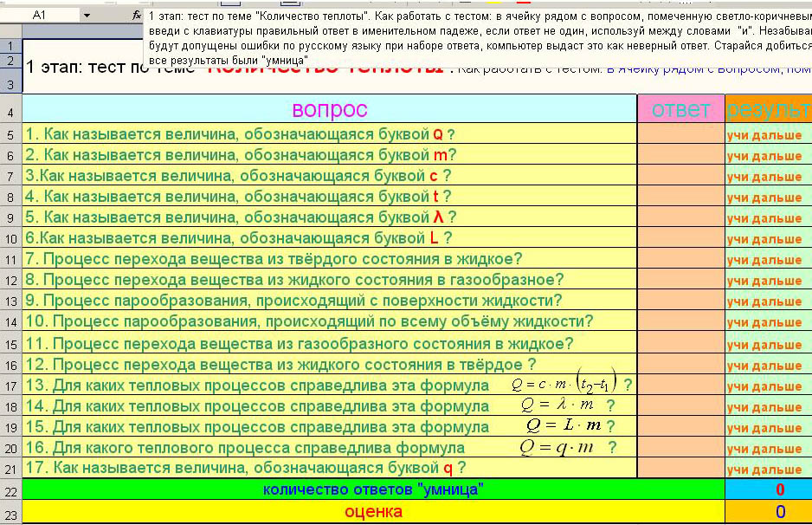
Task: Select the blue count cell showing 0 in row 22
Action: (x=768, y=489)
